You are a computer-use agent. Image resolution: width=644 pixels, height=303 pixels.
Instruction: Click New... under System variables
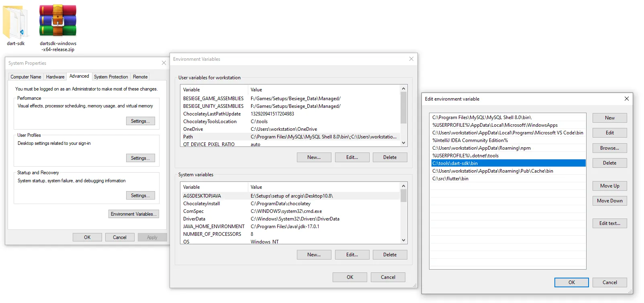[x=314, y=255]
